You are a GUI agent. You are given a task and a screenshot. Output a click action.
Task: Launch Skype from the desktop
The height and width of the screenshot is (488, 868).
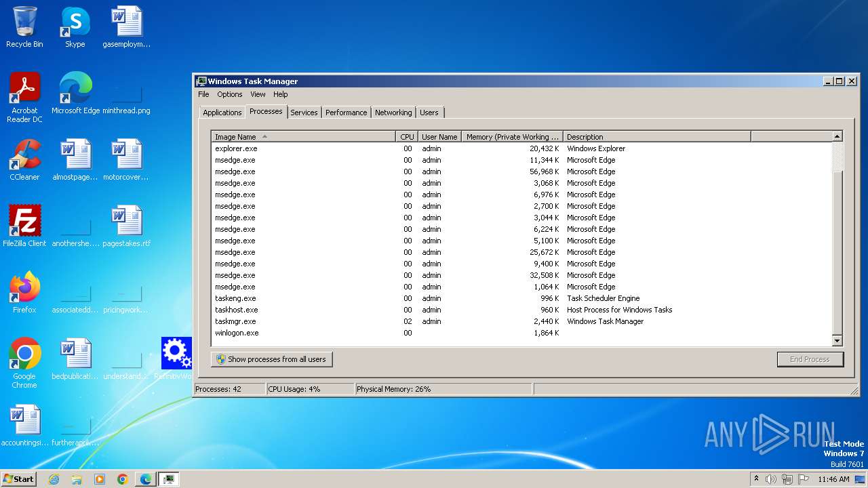75,27
